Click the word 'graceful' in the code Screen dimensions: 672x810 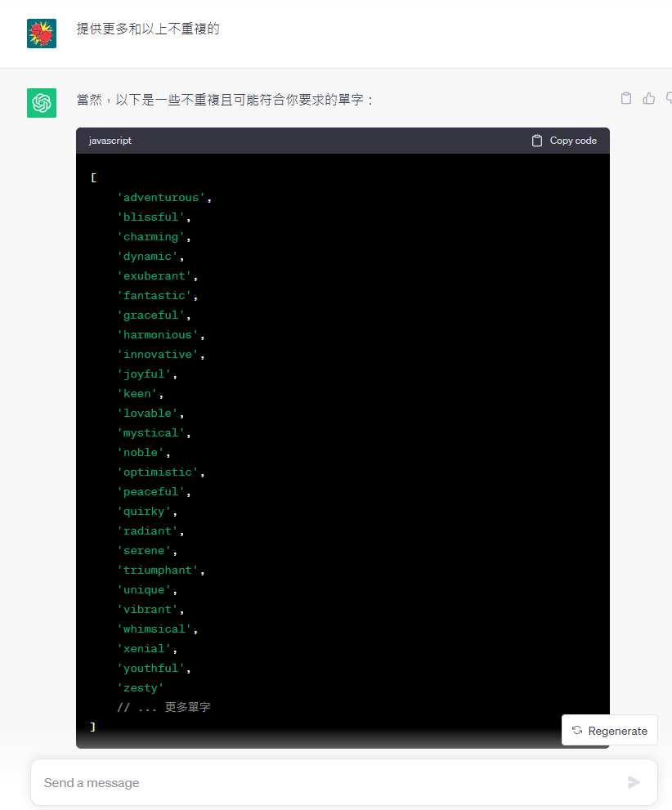click(x=150, y=315)
